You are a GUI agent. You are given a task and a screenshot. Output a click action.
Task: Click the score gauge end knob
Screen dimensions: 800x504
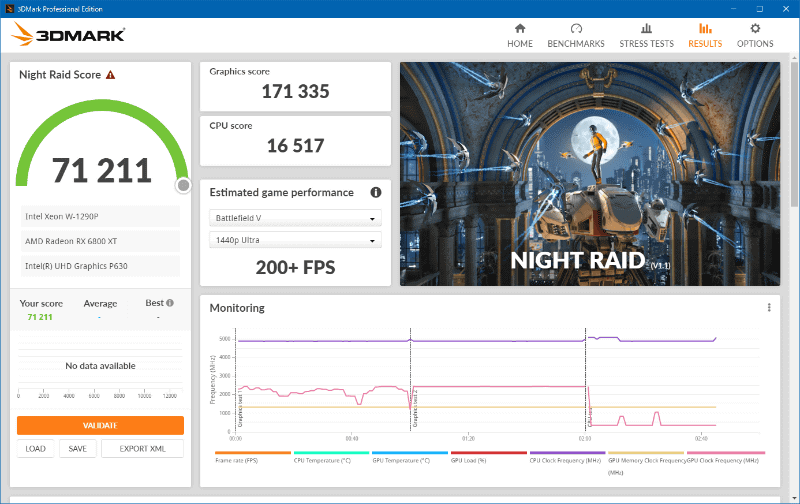183,186
